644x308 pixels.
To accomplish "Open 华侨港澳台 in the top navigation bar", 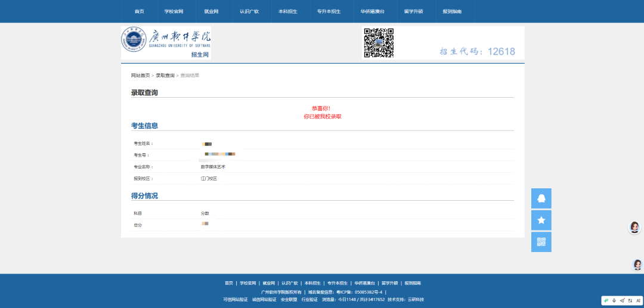I will (x=373, y=11).
